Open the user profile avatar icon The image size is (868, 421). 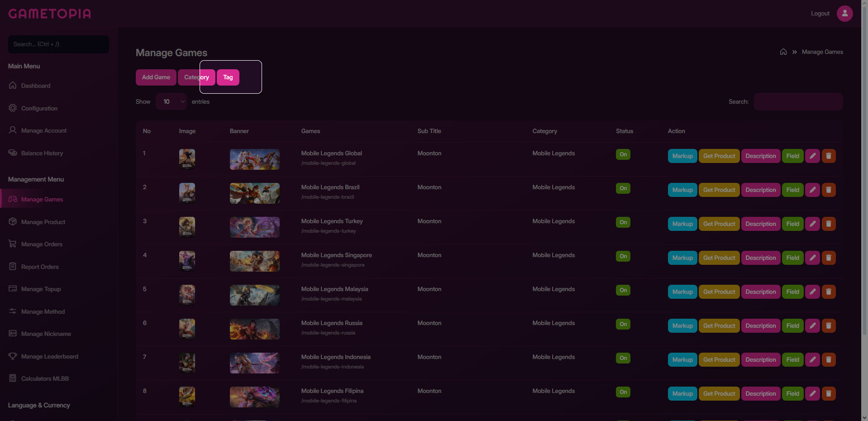844,14
